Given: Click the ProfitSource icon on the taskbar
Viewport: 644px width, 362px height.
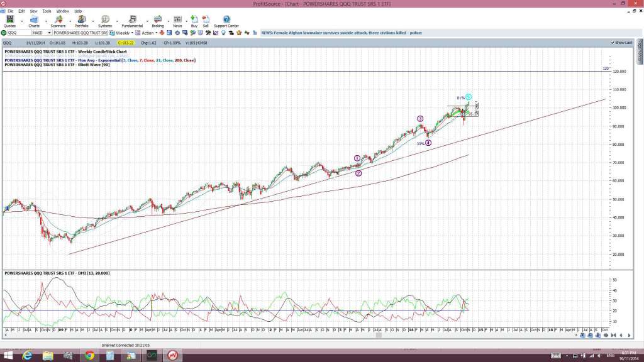Looking at the screenshot, I should (172, 356).
